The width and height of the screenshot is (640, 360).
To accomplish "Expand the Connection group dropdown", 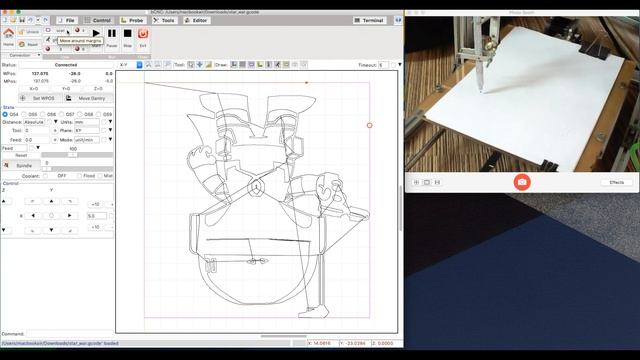I will click(39, 55).
